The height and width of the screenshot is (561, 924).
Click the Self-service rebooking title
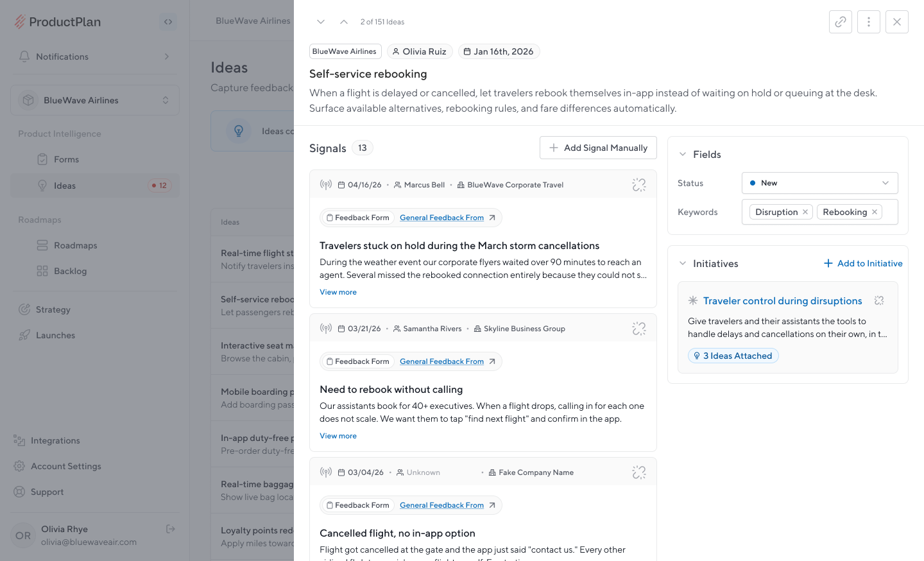(368, 74)
